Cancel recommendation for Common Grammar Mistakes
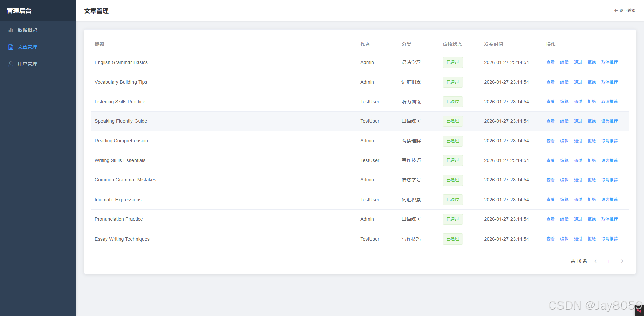This screenshot has width=644, height=316. click(609, 180)
